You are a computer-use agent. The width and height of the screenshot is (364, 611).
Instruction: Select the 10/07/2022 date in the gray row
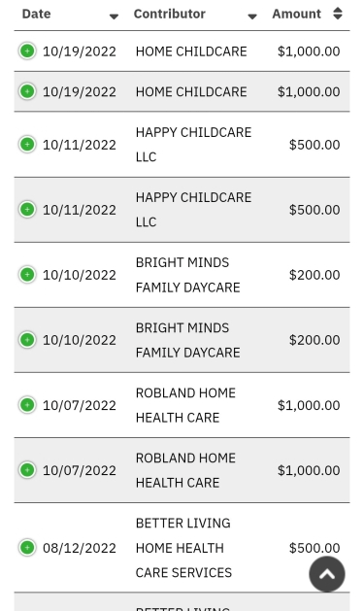click(x=80, y=470)
